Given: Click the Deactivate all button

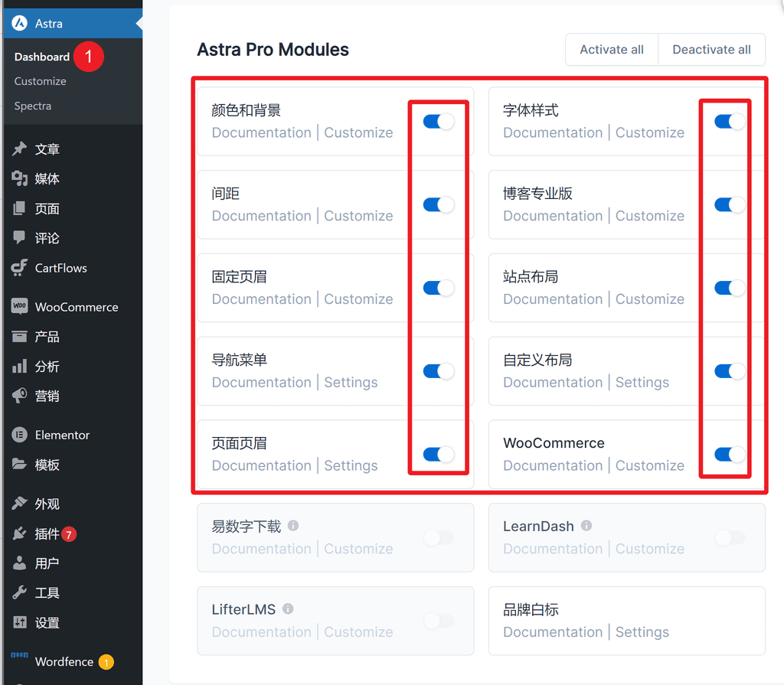Looking at the screenshot, I should (711, 50).
